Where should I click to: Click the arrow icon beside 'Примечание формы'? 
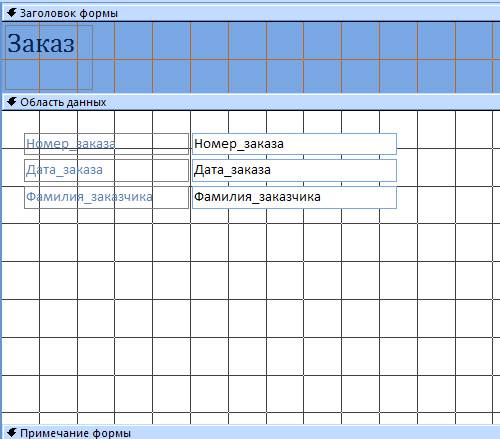pyautogui.click(x=12, y=432)
